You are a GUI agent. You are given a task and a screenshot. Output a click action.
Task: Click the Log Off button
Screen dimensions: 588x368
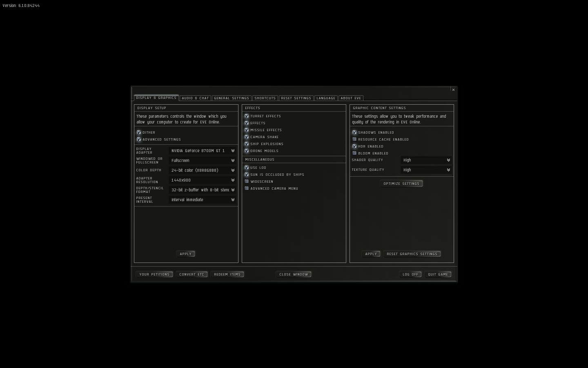(x=410, y=274)
